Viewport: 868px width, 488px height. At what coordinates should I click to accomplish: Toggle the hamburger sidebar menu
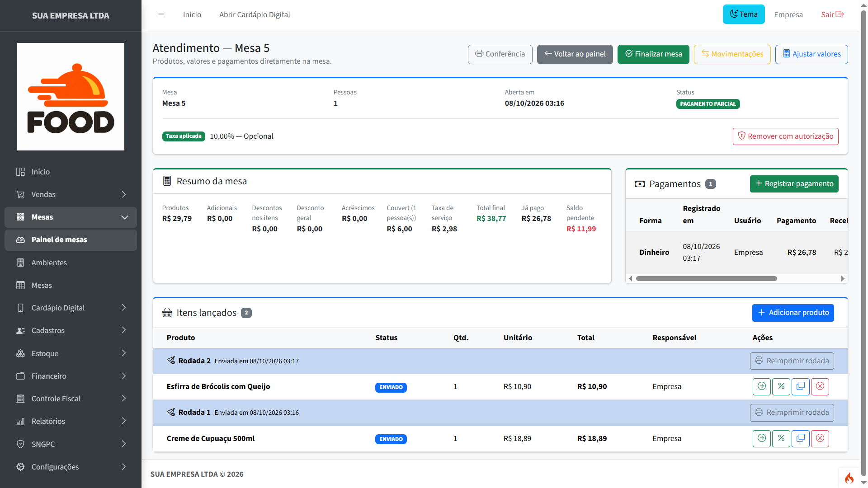click(x=161, y=14)
